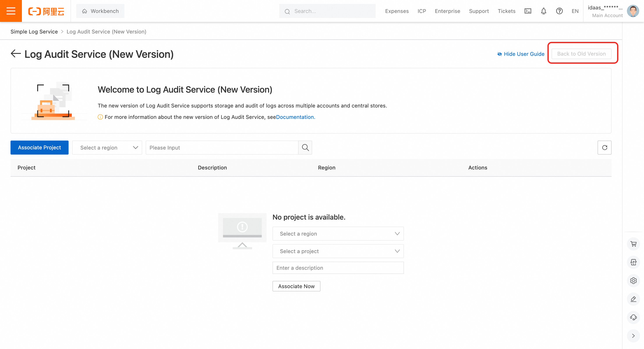Open the API tools sidebar icon
Screen dimensions: 644x349
pos(633,262)
